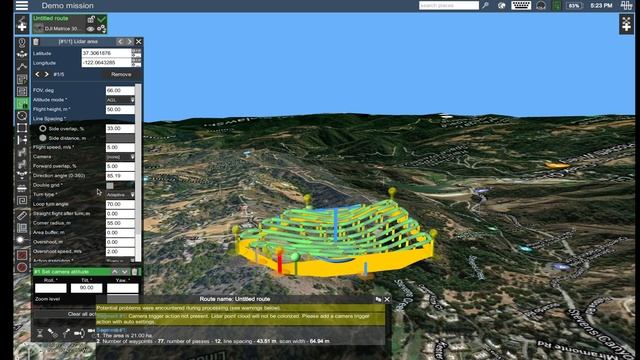Toggle route visibility eye icon
Image resolution: width=640 pixels, height=360 pixels.
pos(91,29)
